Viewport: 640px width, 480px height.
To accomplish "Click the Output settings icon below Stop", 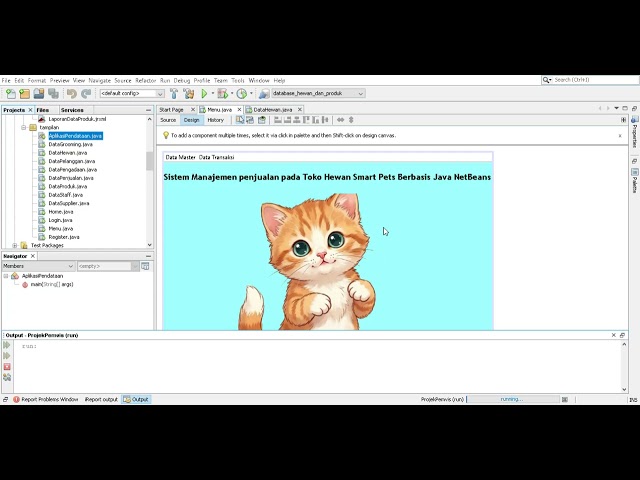I will click(x=7, y=378).
